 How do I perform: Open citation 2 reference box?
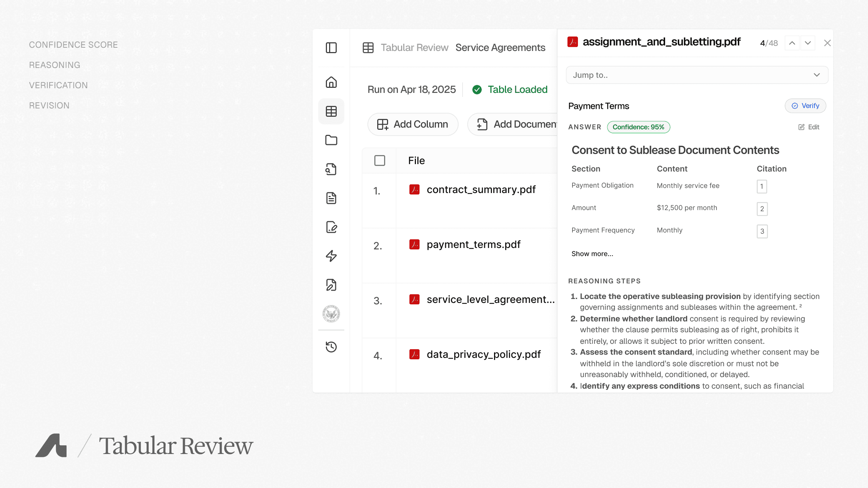[762, 209]
